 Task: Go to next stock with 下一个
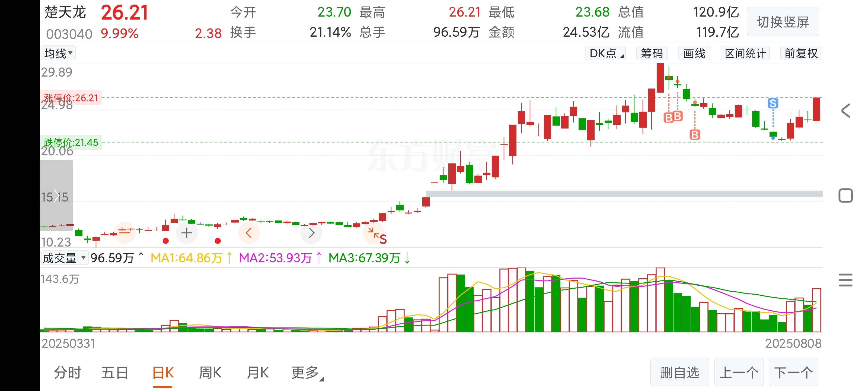click(x=793, y=373)
